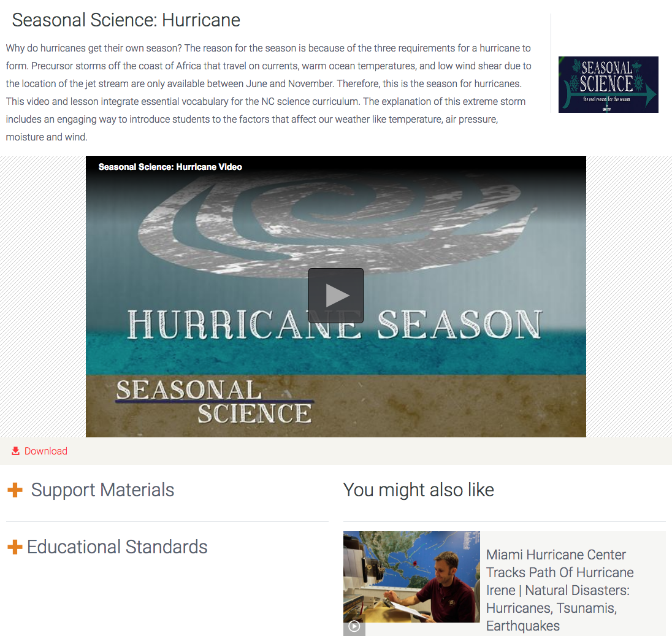672x641 pixels.
Task: Click the Miami Hurricane Center video thumbnail
Action: [x=411, y=577]
